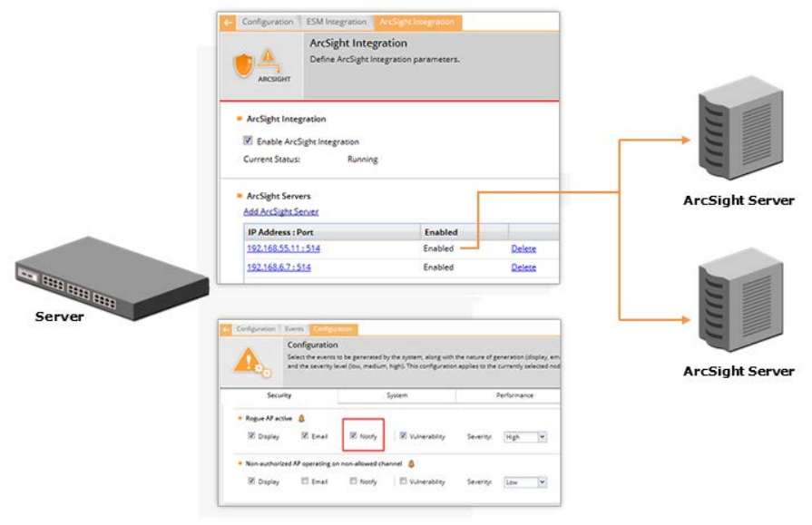This screenshot has width=812, height=525.
Task: Click the bell icon beside Rogue AP active
Action: click(x=301, y=418)
